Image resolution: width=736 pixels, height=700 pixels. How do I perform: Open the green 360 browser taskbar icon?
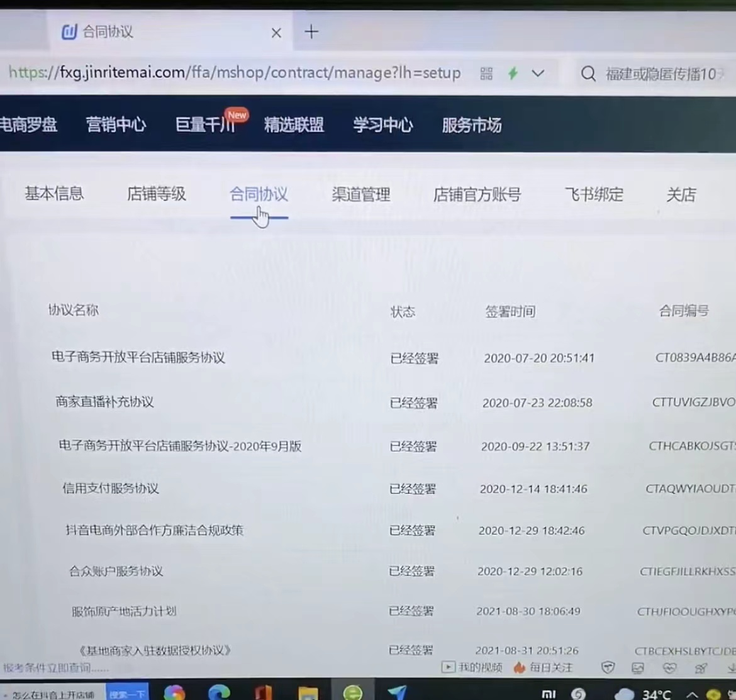[x=353, y=692]
